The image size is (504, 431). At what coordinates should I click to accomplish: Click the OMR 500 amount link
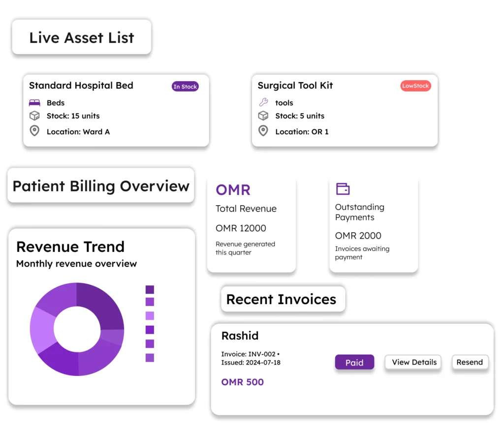point(242,382)
